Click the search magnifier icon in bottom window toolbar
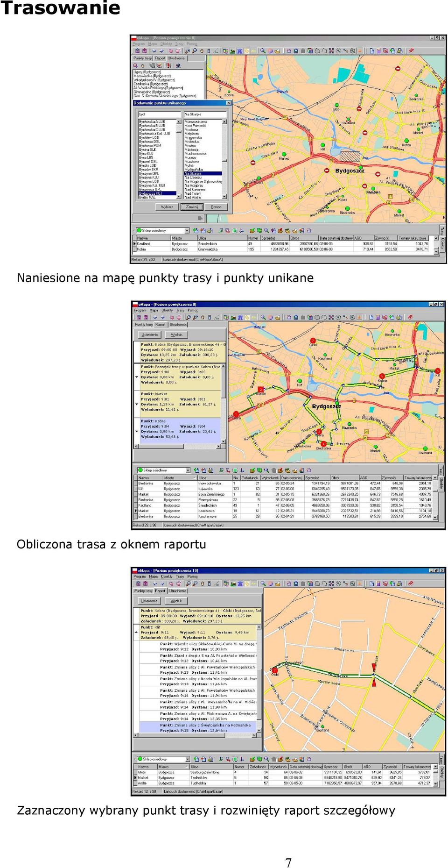Viewport: 448px width, 868px height. pyautogui.click(x=263, y=583)
